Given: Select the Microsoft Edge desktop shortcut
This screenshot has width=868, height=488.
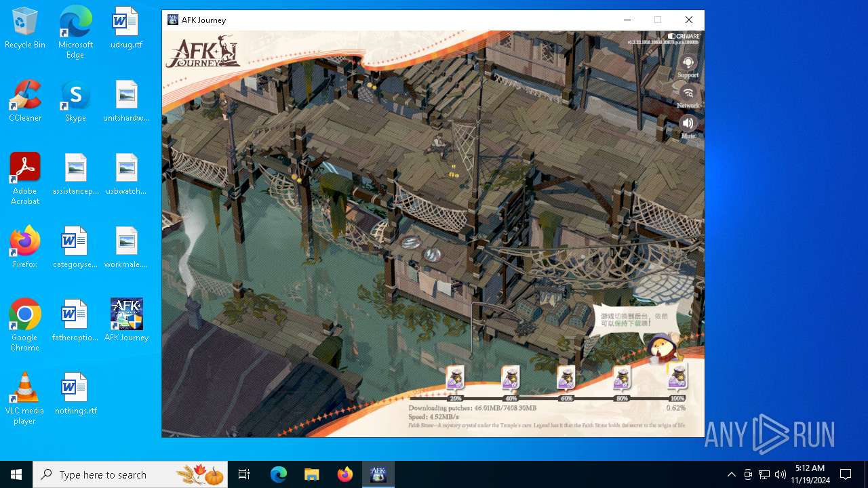Looking at the screenshot, I should click(x=75, y=33).
